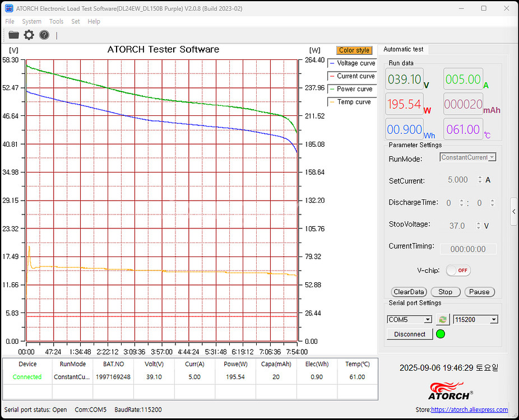Image resolution: width=519 pixels, height=420 pixels.
Task: Click the 061.00 temperature readout
Action: tap(463, 129)
